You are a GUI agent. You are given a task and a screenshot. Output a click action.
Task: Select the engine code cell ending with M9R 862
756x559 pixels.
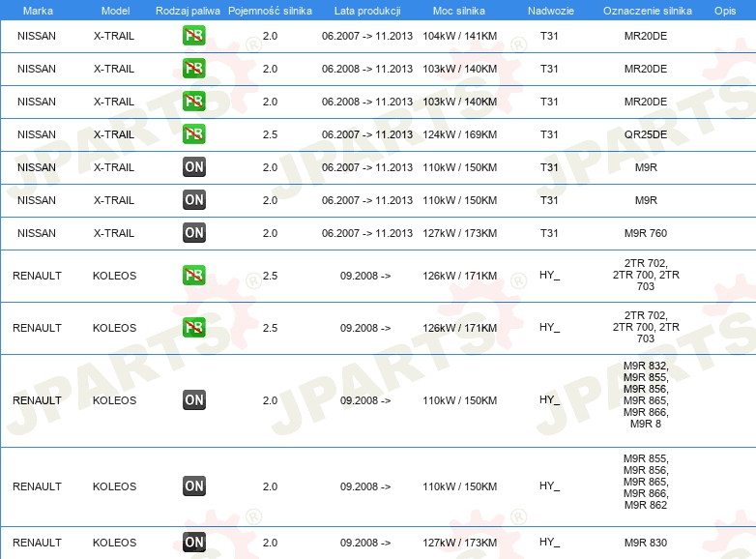click(646, 482)
